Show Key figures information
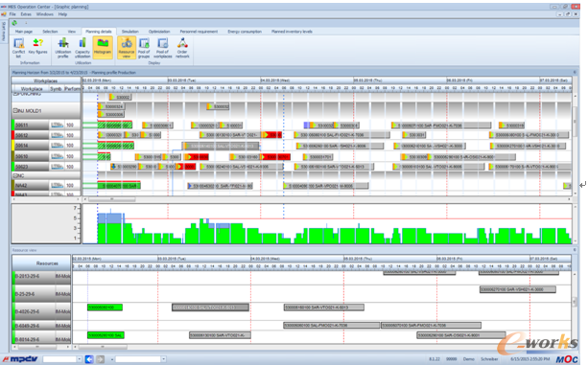 pos(37,46)
